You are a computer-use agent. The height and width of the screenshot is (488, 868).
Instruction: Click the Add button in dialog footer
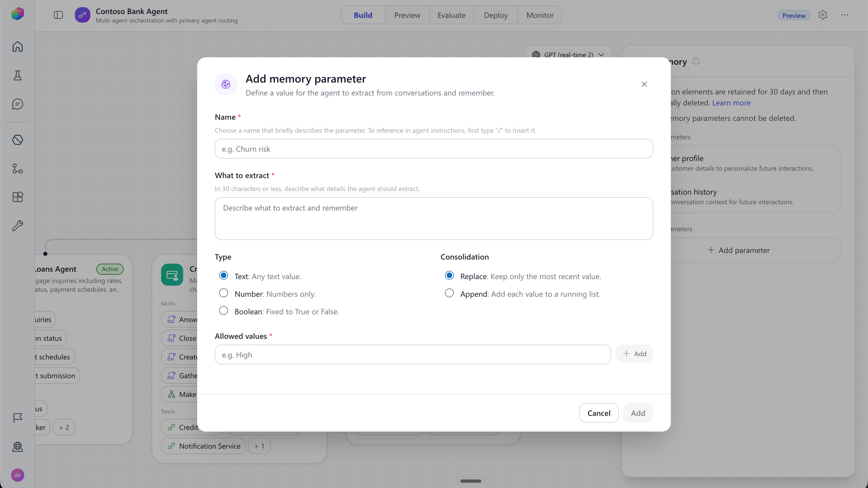pos(638,413)
